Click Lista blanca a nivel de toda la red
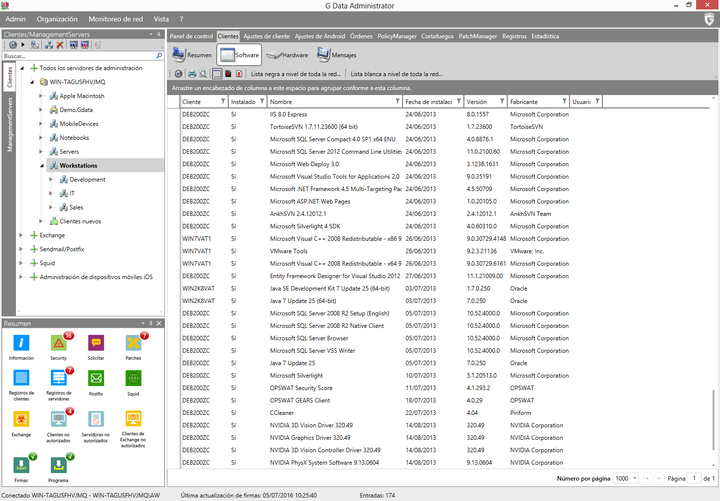The height and width of the screenshot is (501, 720). tap(396, 74)
